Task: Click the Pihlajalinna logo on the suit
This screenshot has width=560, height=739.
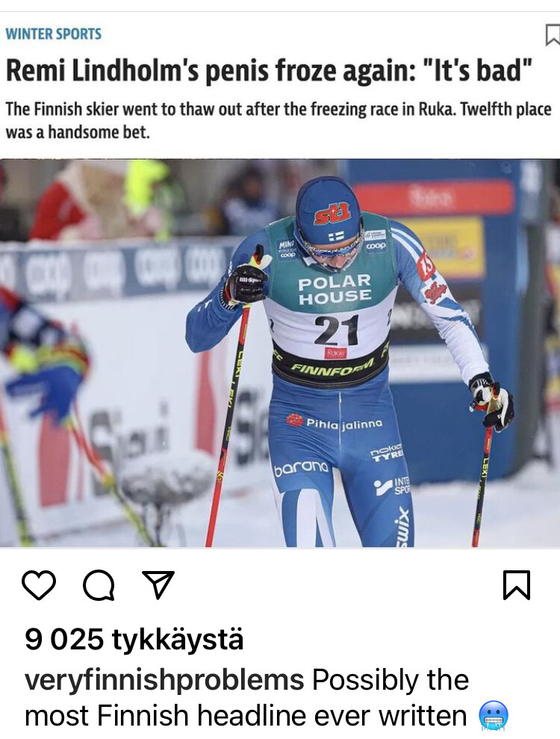Action: (335, 422)
